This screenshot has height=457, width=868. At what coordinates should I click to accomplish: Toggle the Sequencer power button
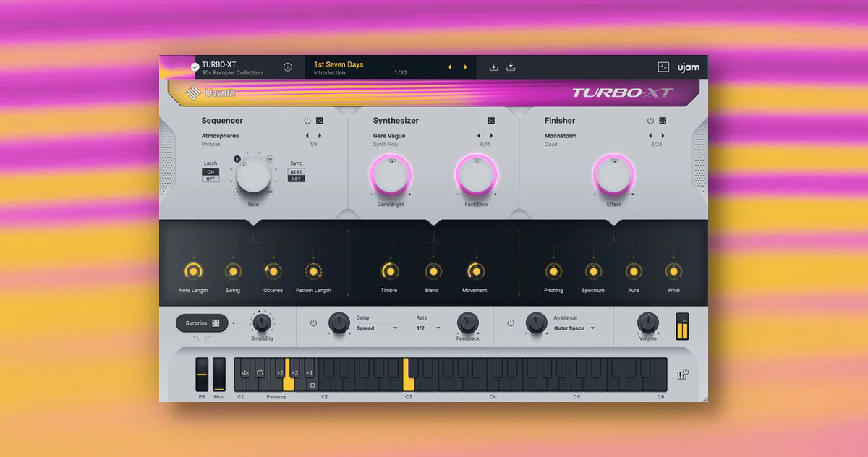[x=307, y=121]
